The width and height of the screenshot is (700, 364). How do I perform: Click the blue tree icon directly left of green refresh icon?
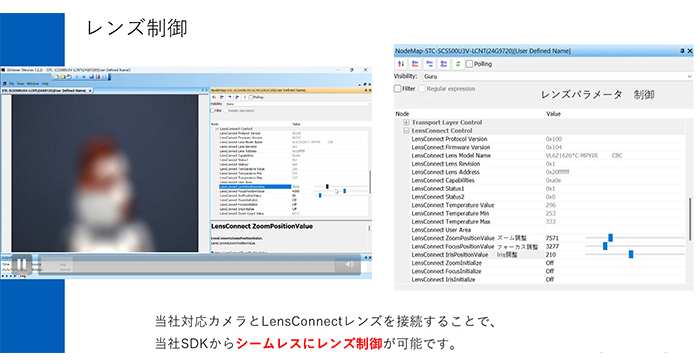point(444,64)
